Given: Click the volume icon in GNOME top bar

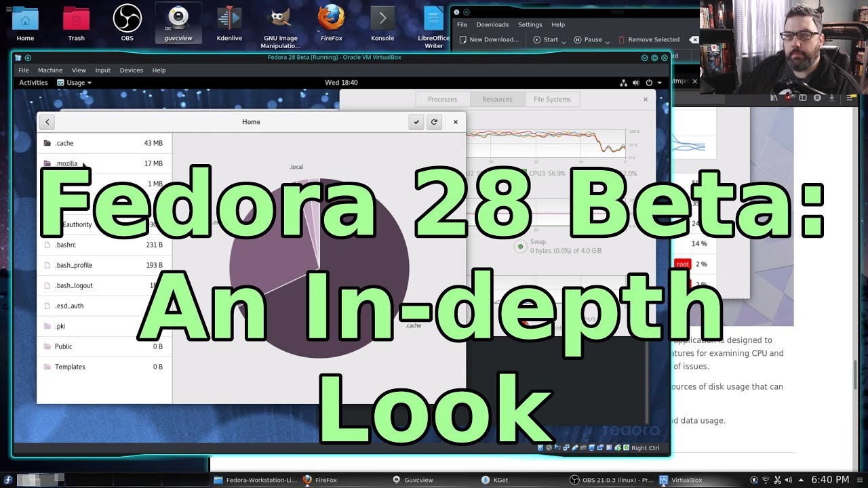Looking at the screenshot, I should tap(636, 83).
